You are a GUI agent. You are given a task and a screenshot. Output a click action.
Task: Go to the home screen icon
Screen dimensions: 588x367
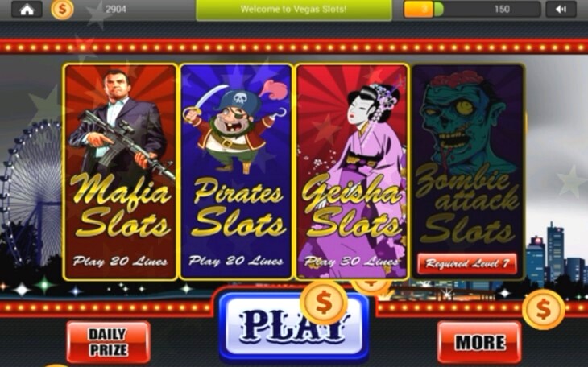(x=27, y=10)
